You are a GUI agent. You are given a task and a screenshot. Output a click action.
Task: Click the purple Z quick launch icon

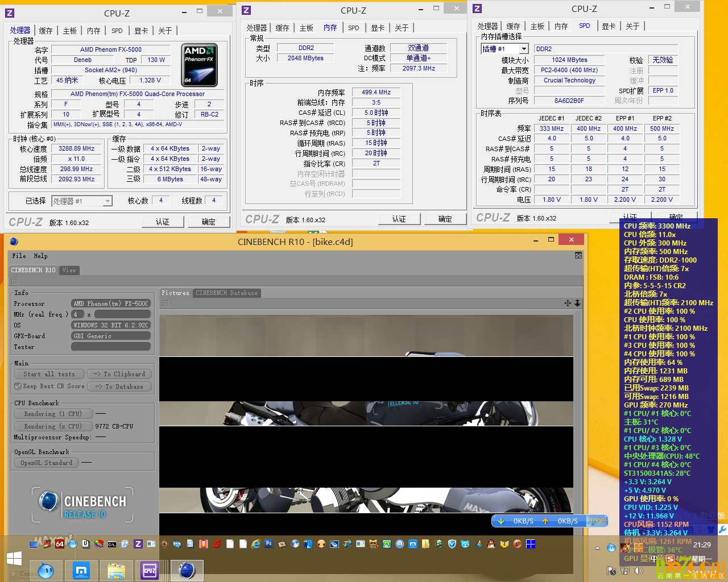tap(138, 544)
